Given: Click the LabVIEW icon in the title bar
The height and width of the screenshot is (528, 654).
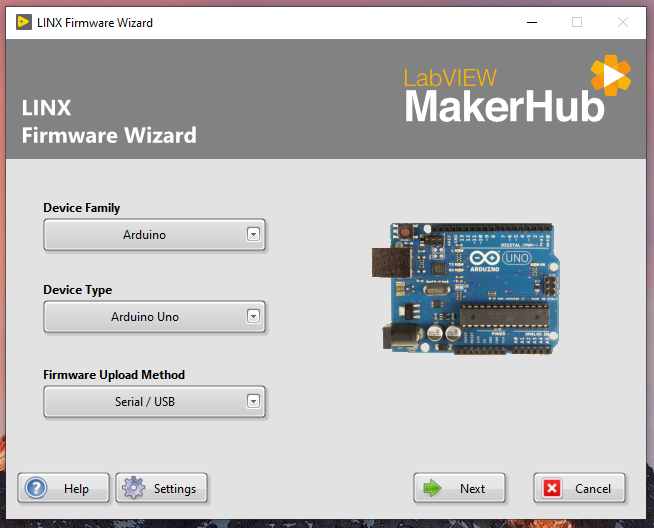Looking at the screenshot, I should tap(24, 22).
